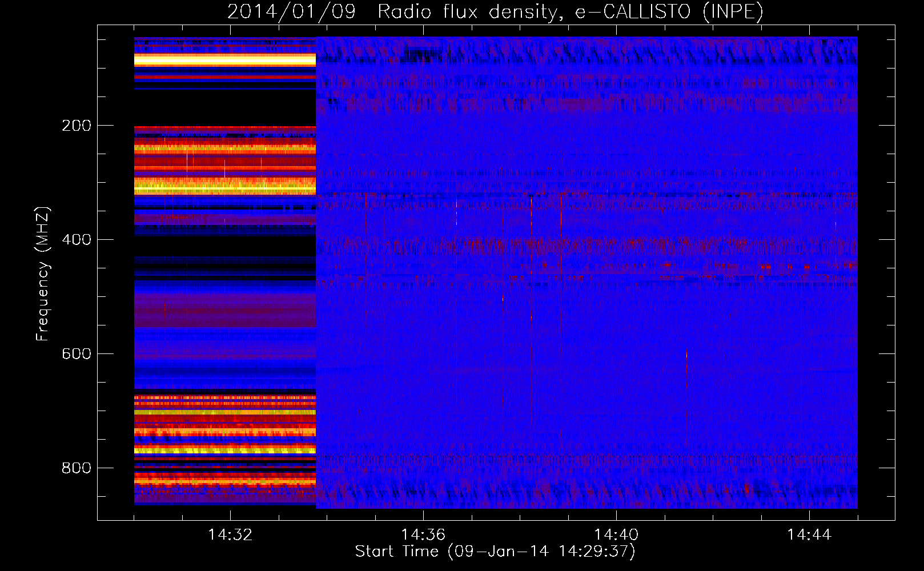The image size is (924, 571).
Task: Click the 14:44 time tick label
Action: click(809, 535)
